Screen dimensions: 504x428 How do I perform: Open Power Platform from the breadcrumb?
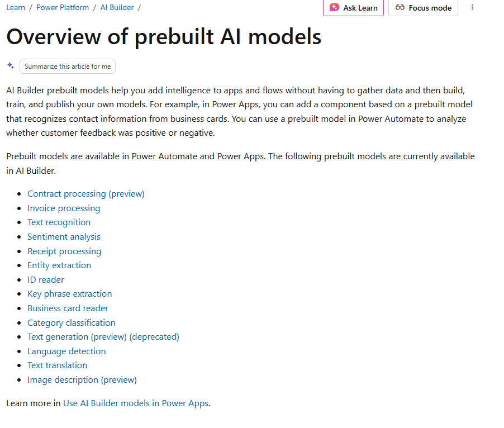63,7
